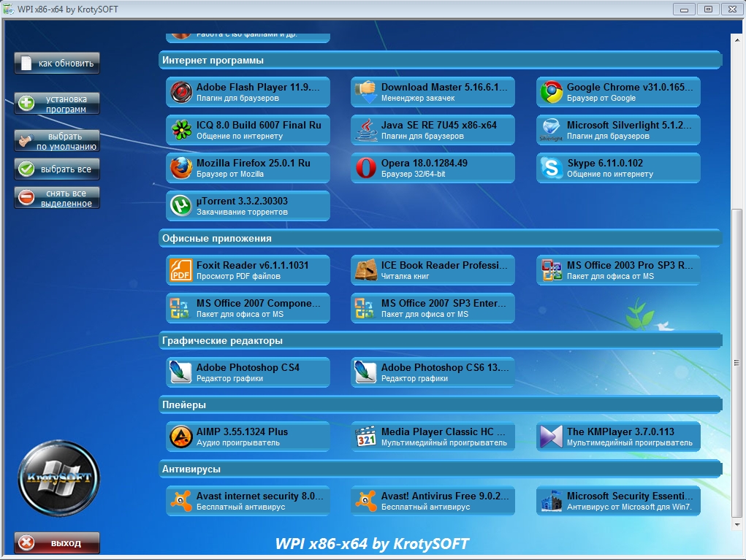
Task: Toggle Google Chrome v31 selection
Action: point(618,92)
